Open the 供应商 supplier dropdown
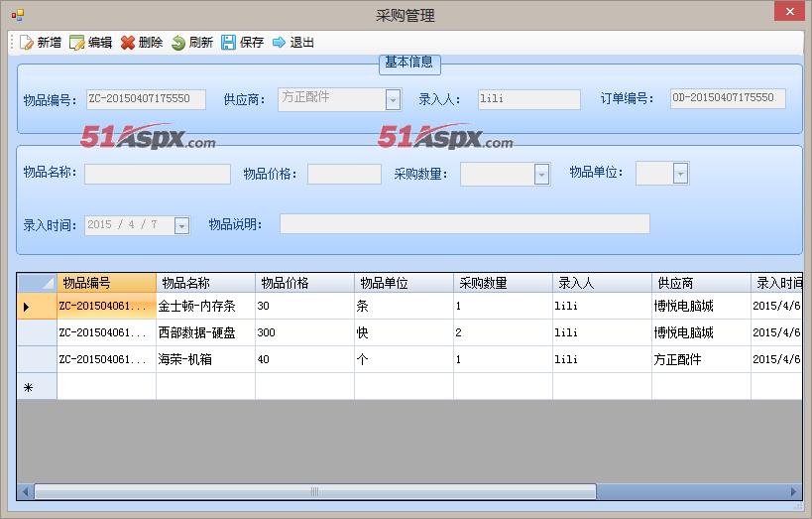 point(393,99)
